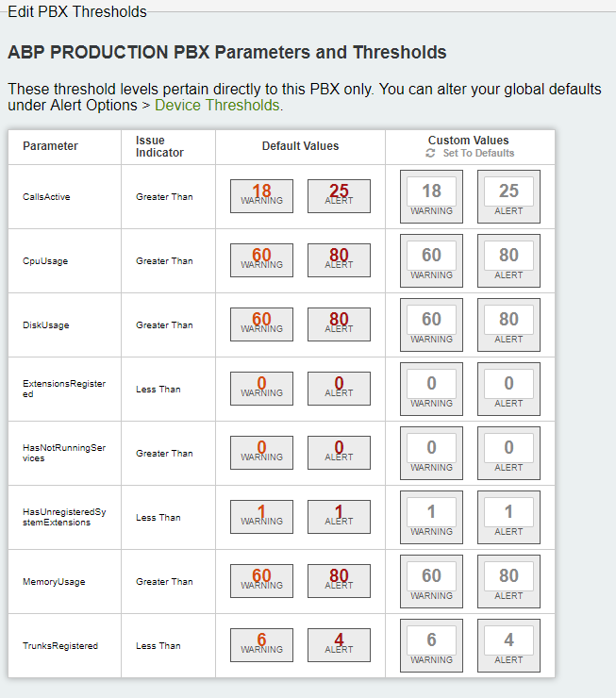Screen dimensions: 616x698
Task: Click CpuUsage custom alert input
Action: tap(508, 255)
